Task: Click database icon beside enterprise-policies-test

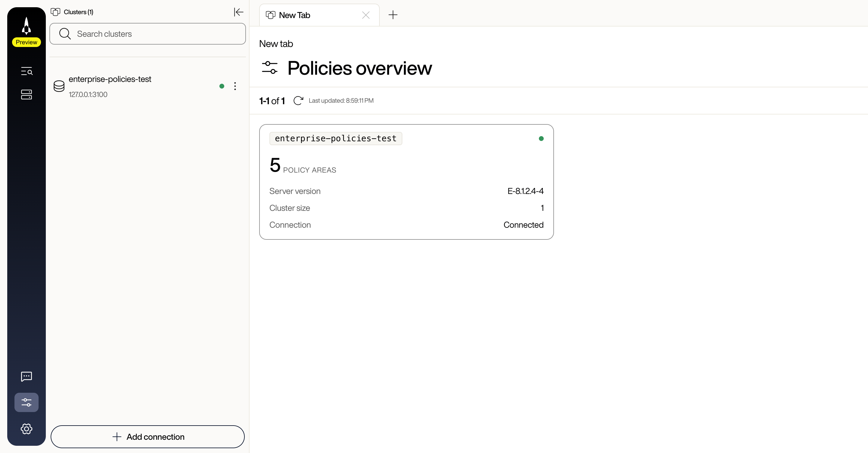Action: [59, 86]
